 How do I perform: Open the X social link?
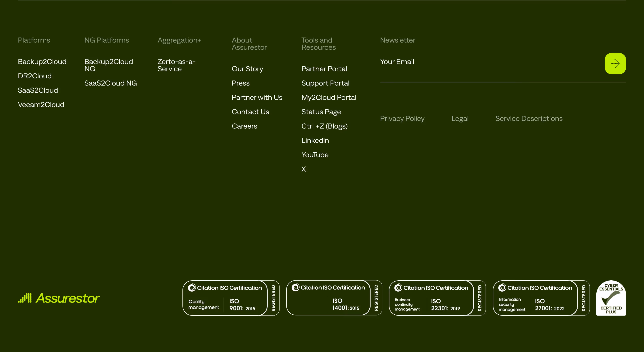pyautogui.click(x=303, y=169)
